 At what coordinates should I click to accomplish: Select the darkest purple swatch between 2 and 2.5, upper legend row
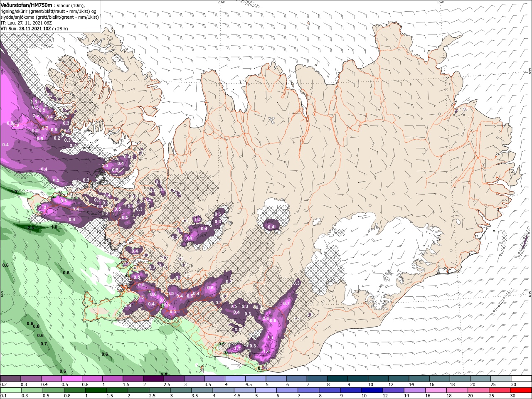[x=153, y=378]
